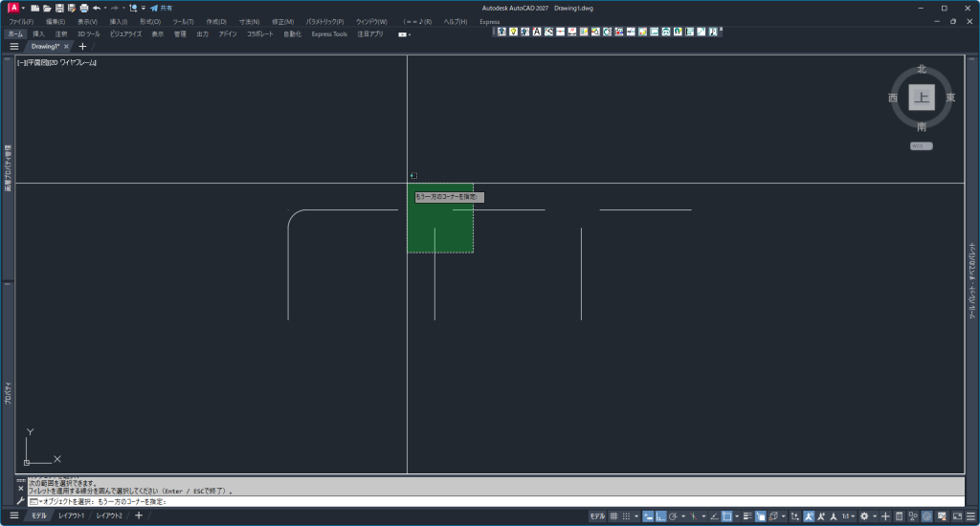Open the file tab hamburger menu
Screen dimensions: 980x526
tap(14, 46)
